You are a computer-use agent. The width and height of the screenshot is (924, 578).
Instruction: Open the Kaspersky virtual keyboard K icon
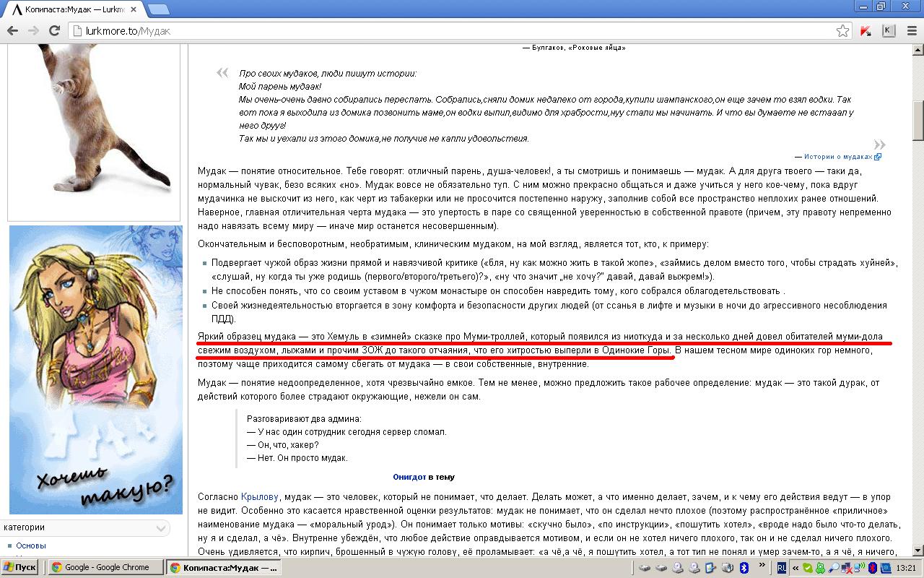tap(888, 30)
